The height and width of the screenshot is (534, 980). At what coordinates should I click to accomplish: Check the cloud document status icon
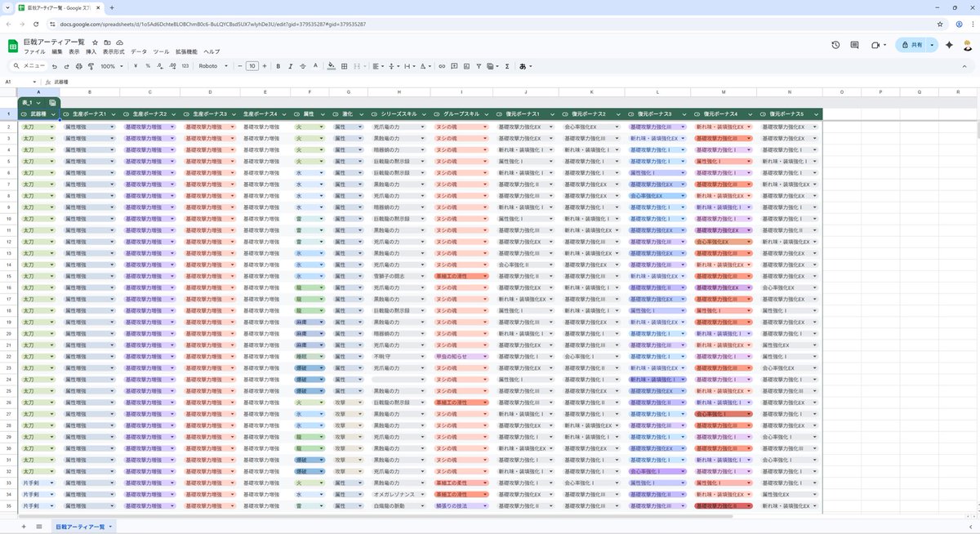click(x=120, y=42)
